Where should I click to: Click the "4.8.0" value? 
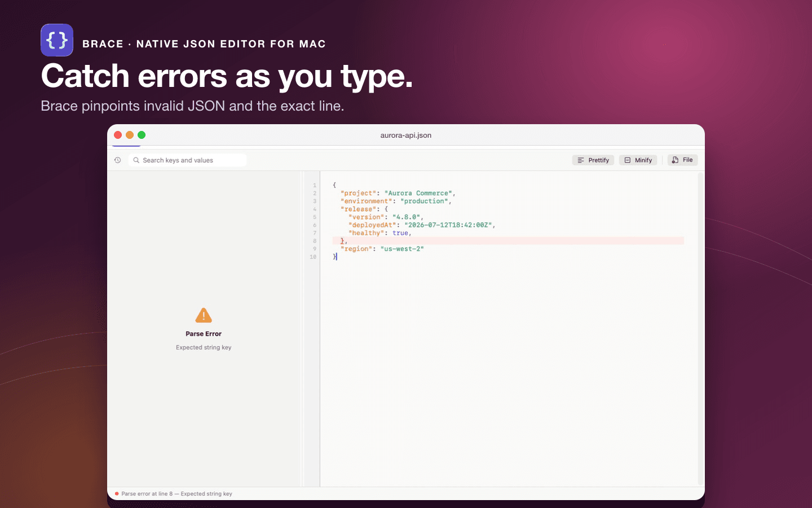(406, 217)
